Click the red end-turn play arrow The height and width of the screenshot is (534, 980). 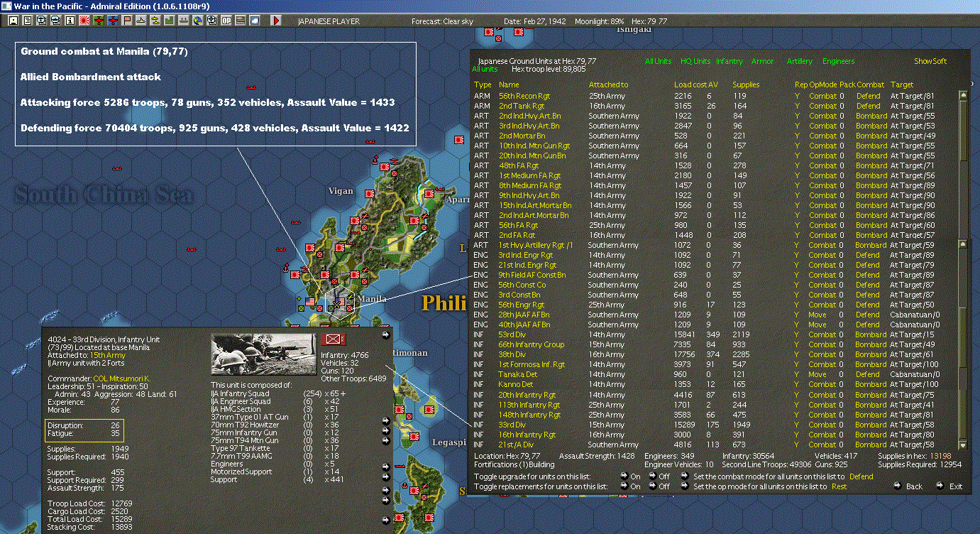pos(276,20)
